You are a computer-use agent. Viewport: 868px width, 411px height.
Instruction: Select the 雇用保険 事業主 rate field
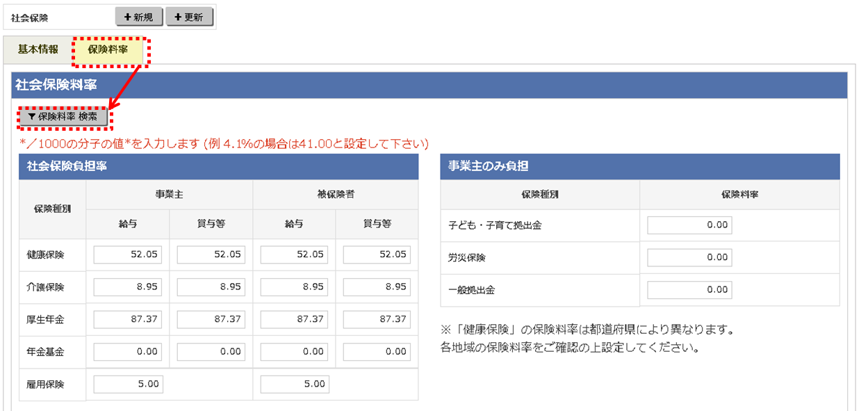tap(128, 383)
